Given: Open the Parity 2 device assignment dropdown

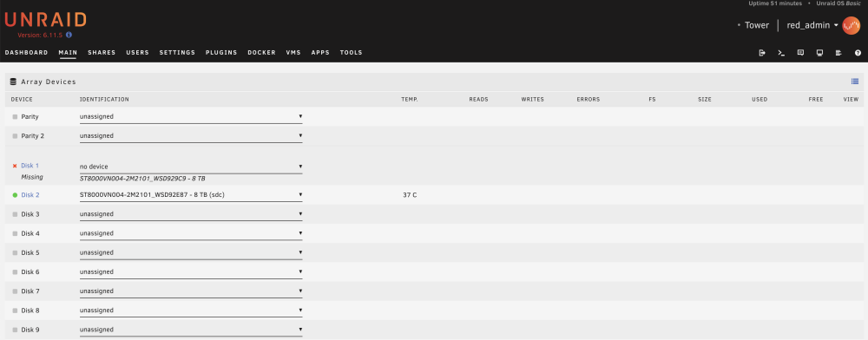Looking at the screenshot, I should [x=191, y=136].
